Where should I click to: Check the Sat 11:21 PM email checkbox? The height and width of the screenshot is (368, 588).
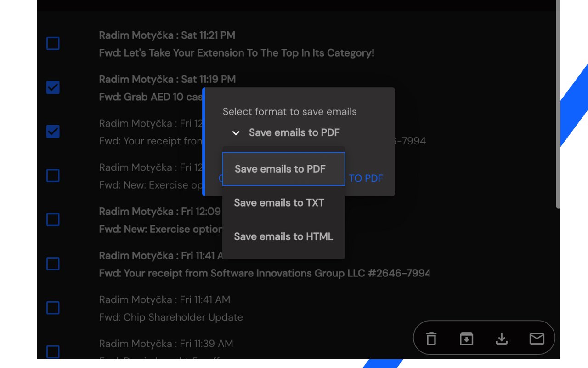click(x=52, y=43)
